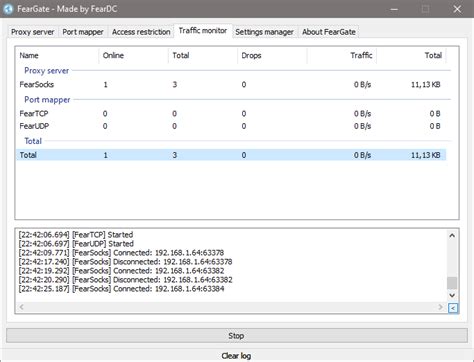The image size is (474, 362).
Task: Sort by the Name column header
Action: click(x=57, y=55)
